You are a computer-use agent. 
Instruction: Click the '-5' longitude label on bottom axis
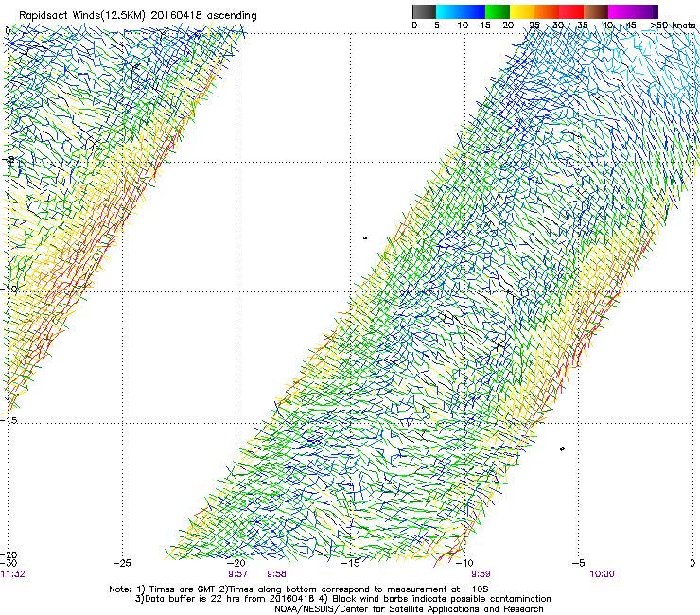coord(578,563)
